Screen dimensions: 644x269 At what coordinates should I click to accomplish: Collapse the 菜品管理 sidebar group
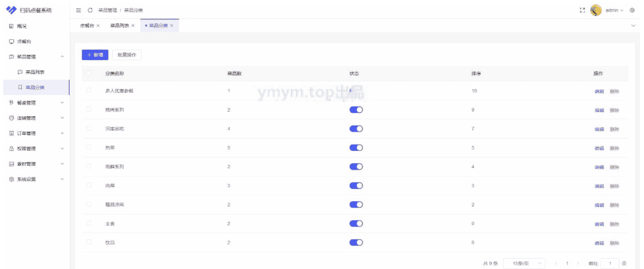(62, 57)
